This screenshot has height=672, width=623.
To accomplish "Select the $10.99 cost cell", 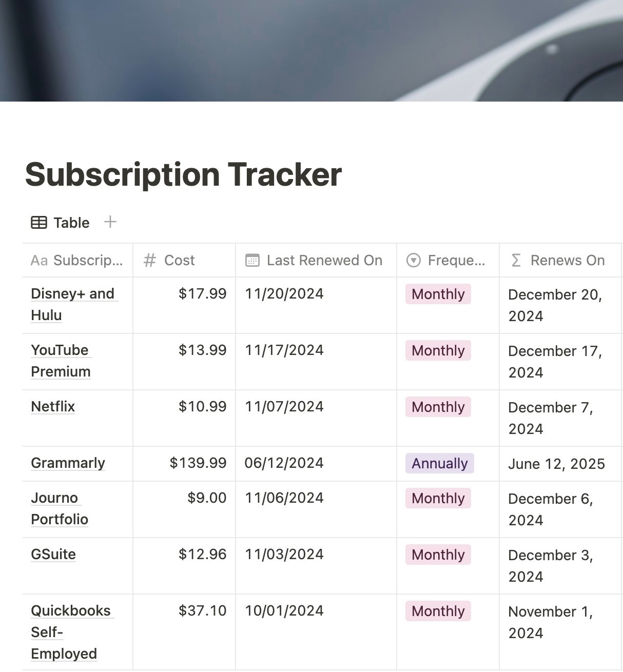I will 184,419.
